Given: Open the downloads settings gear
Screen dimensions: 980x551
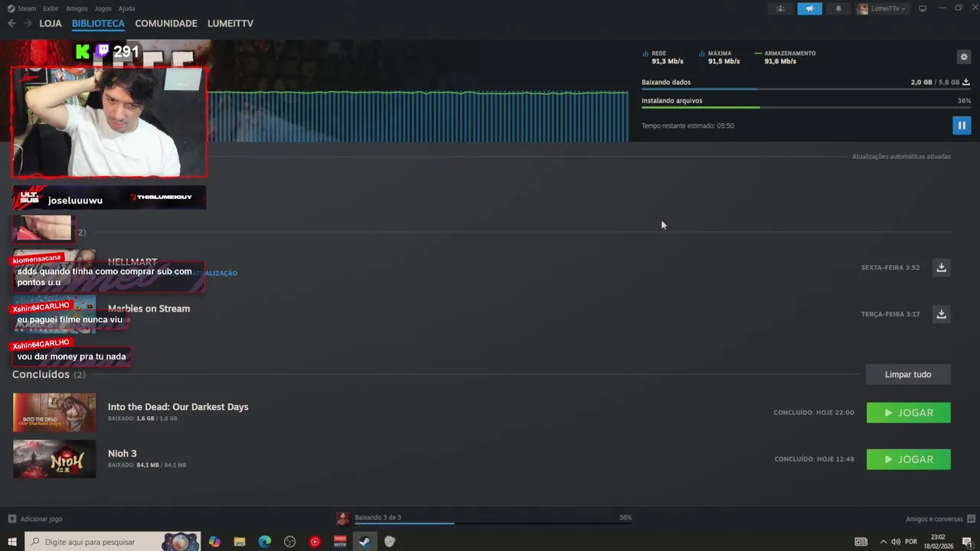Looking at the screenshot, I should (x=963, y=57).
